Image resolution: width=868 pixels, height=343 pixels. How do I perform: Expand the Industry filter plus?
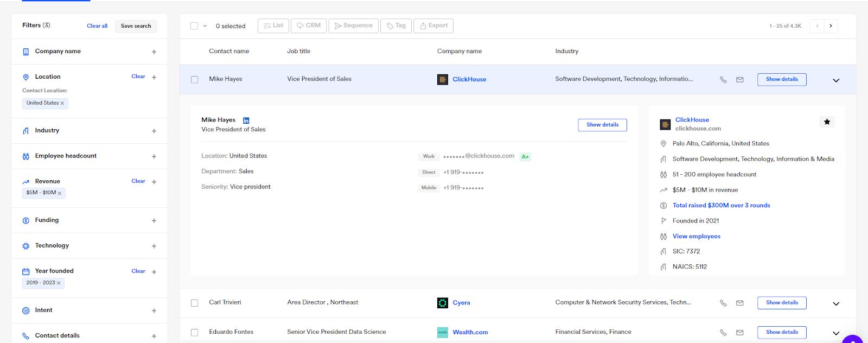(154, 131)
